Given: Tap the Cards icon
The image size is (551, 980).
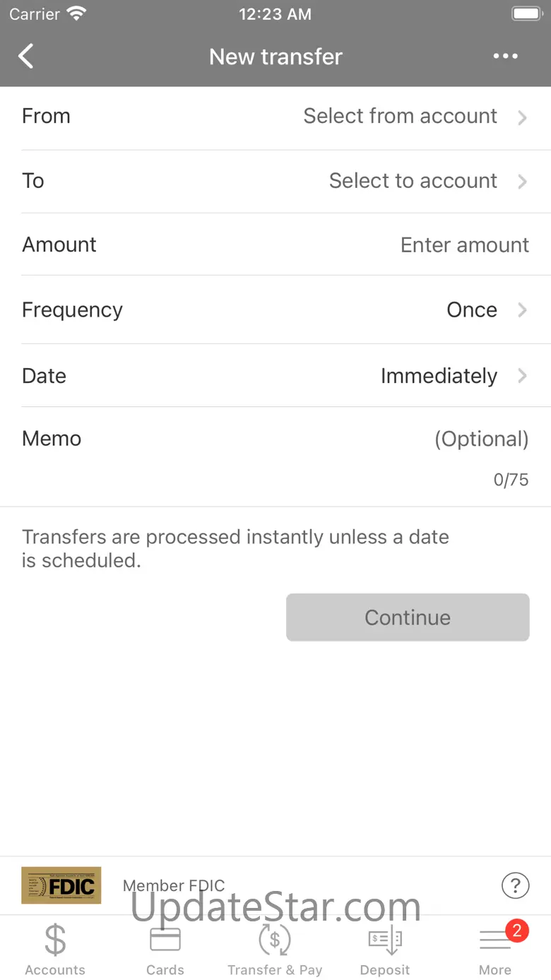Looking at the screenshot, I should (165, 940).
